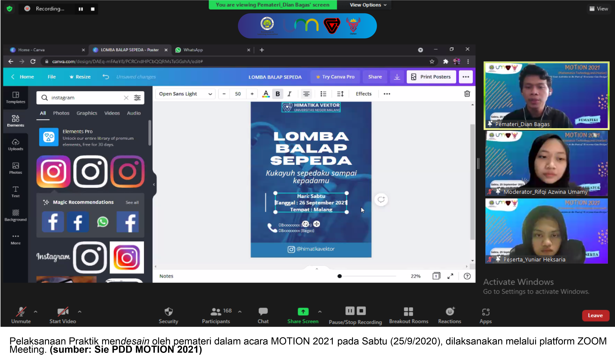Open the Photos panel in sidebar
615x364 pixels.
(15, 168)
